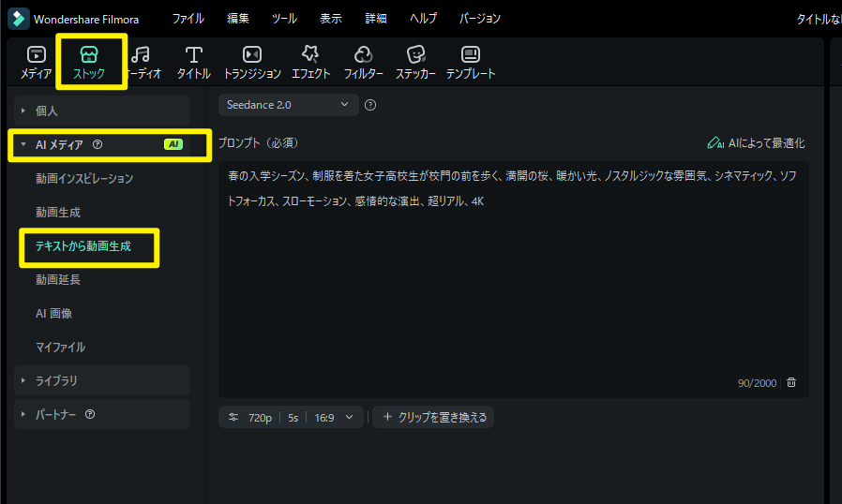Click inside the prompt text area
The width and height of the screenshot is (842, 504).
coord(514,279)
